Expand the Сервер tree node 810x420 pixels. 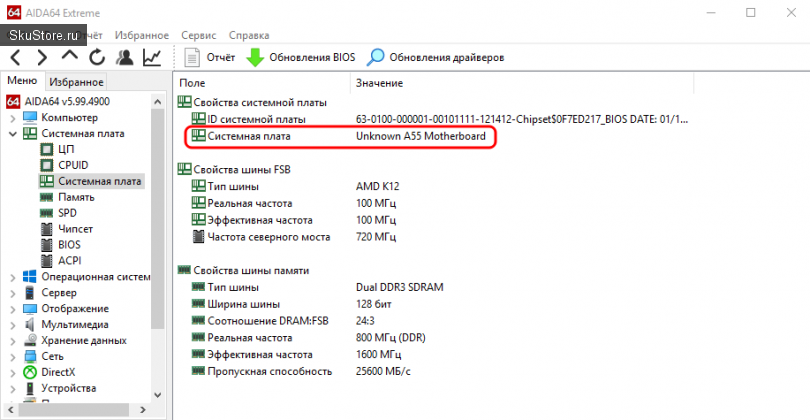point(12,293)
